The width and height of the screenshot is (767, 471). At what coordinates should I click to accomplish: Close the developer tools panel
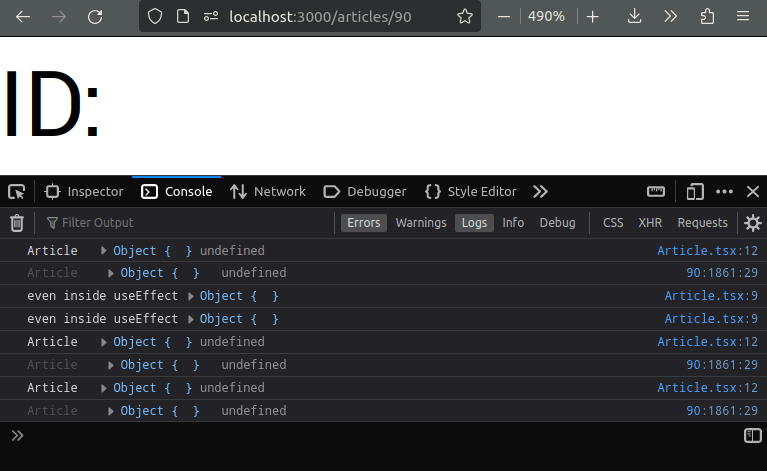(753, 192)
